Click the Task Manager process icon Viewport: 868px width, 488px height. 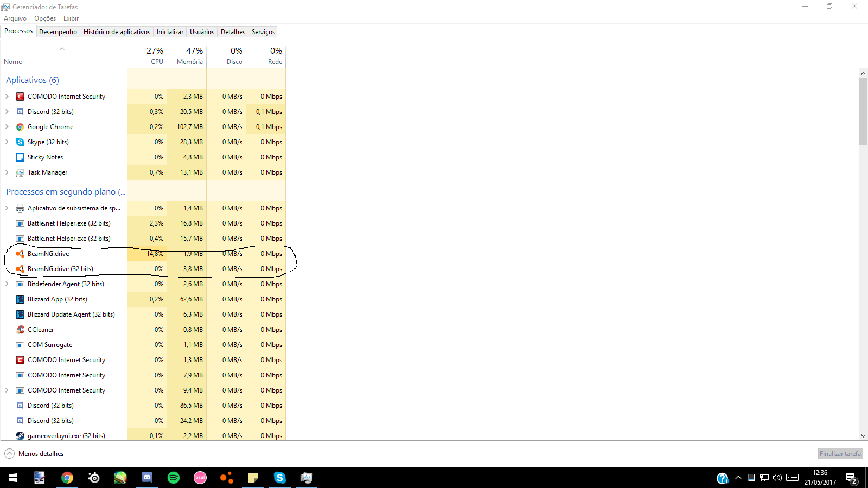[x=20, y=172]
